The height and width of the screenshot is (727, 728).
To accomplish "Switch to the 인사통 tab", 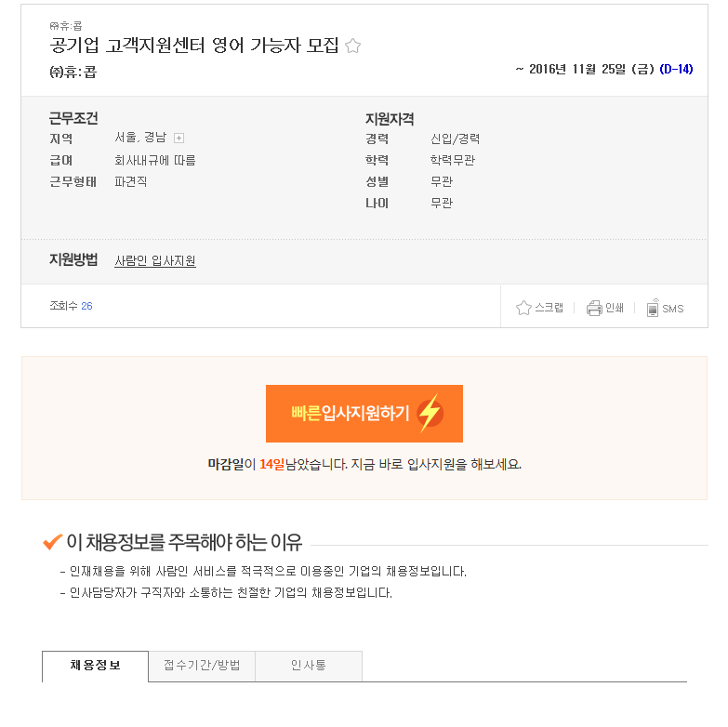I will pos(309,666).
